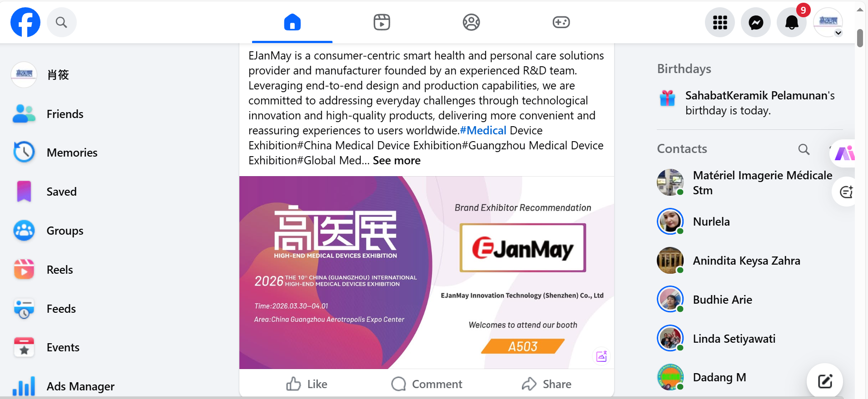Click the page vertical scrollbar
The image size is (868, 399).
coord(860,38)
